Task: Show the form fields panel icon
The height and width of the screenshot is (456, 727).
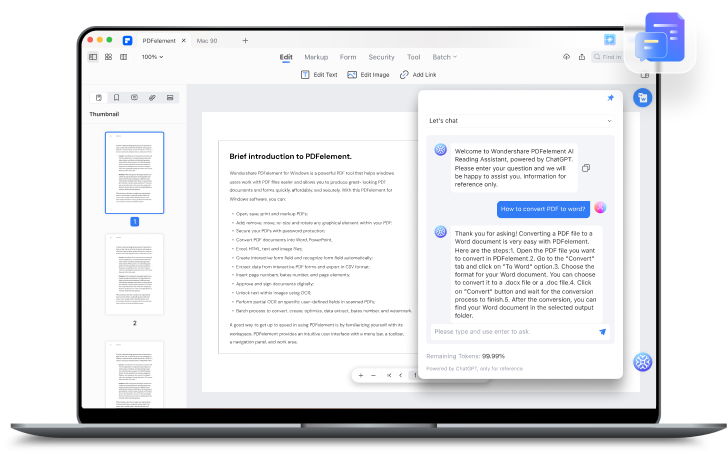Action: coord(170,98)
